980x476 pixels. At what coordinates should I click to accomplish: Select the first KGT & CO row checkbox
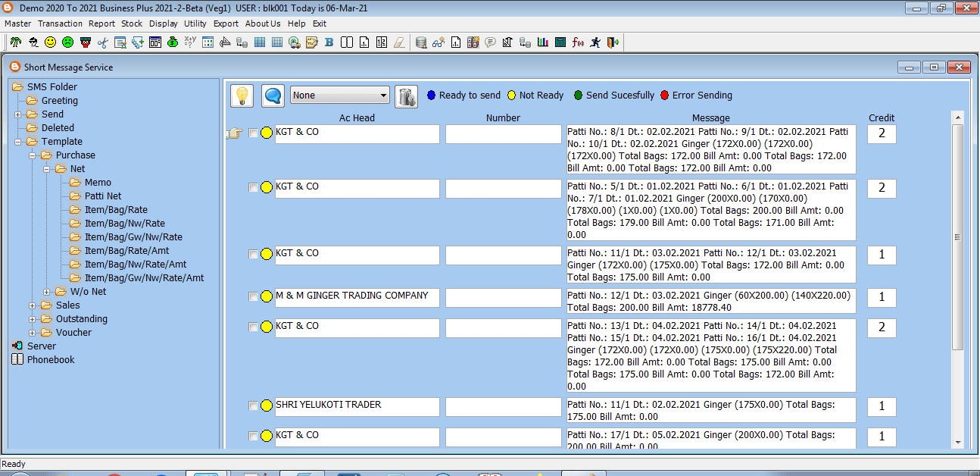pos(253,133)
